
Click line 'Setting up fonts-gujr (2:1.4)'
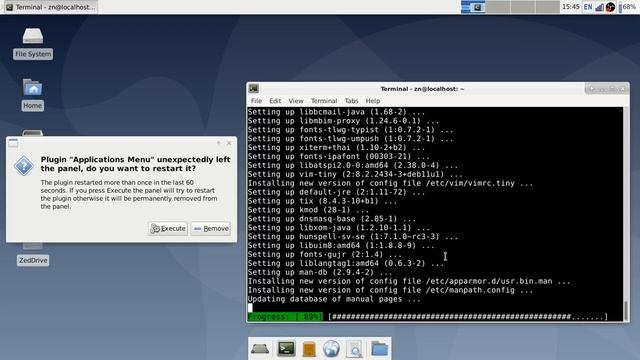pyautogui.click(x=324, y=255)
